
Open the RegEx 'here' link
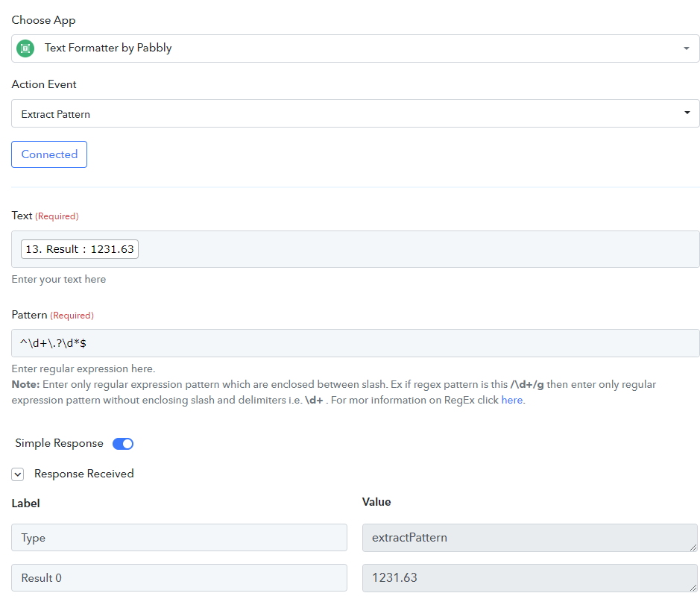pyautogui.click(x=511, y=400)
